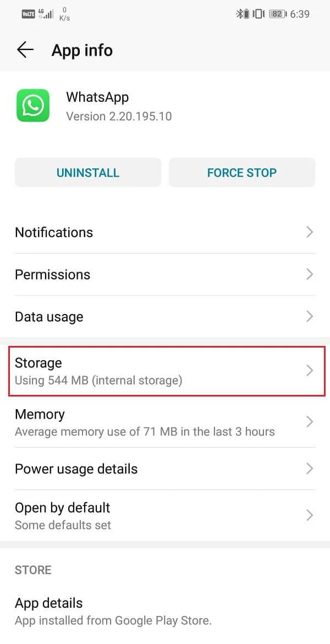Tap the vibration mode icon

(257, 14)
